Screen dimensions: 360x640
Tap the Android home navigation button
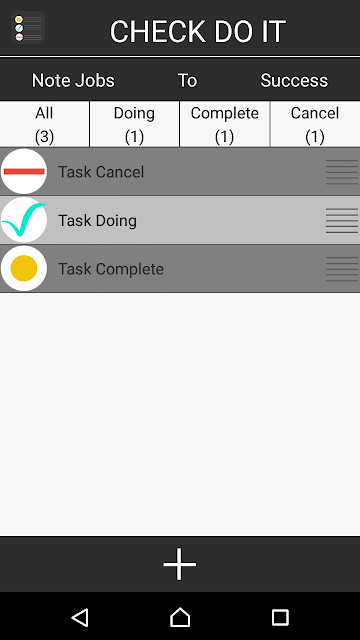[x=180, y=617]
